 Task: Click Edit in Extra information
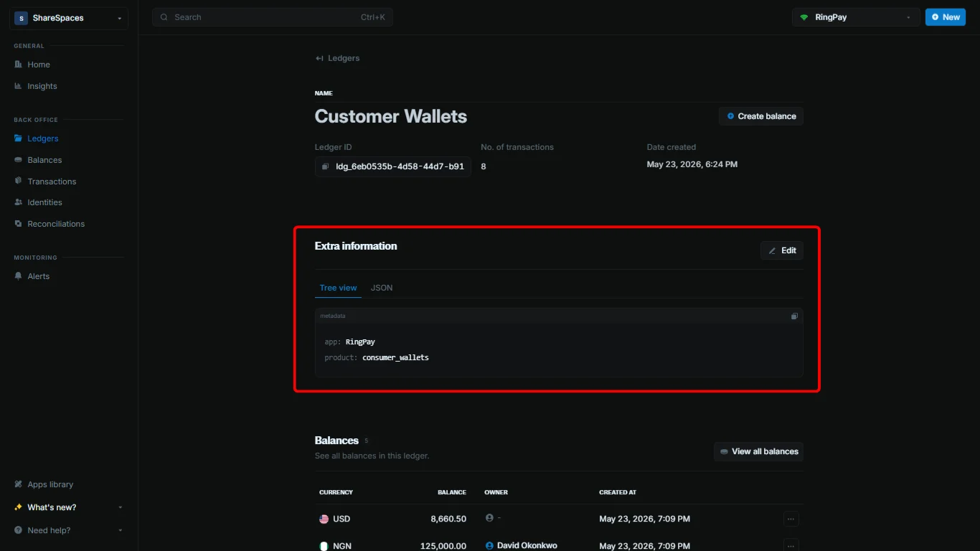click(782, 250)
